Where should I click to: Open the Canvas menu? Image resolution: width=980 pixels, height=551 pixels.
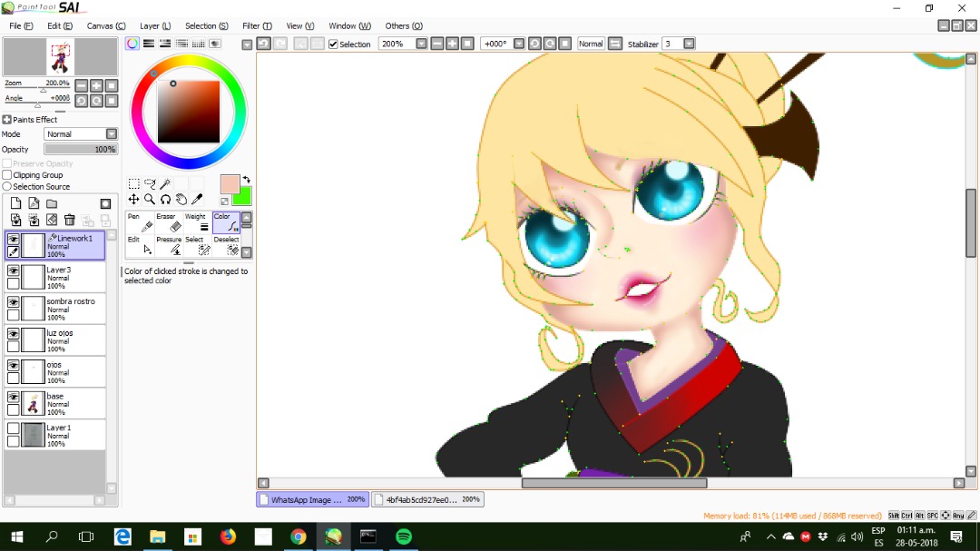tap(105, 25)
